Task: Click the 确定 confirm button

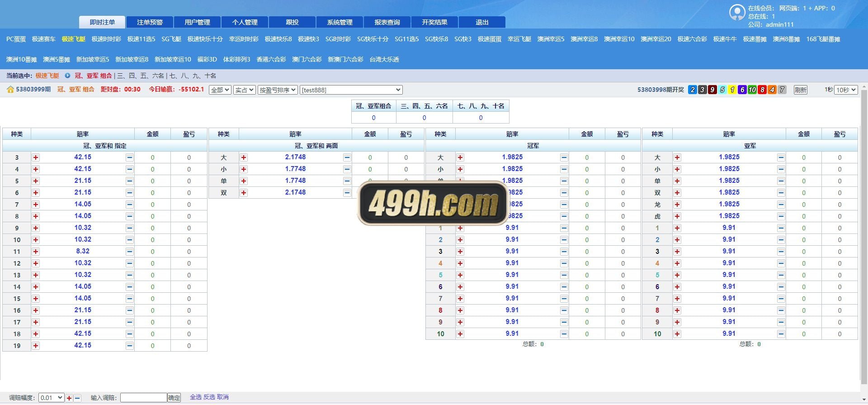Action: click(x=174, y=398)
